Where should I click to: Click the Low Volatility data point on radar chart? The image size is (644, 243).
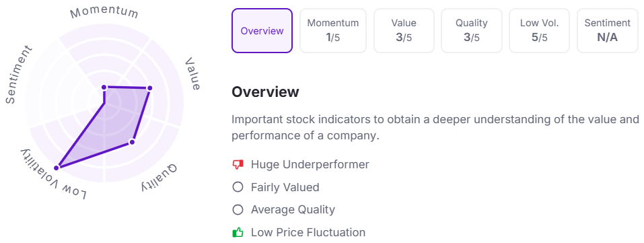[58, 167]
